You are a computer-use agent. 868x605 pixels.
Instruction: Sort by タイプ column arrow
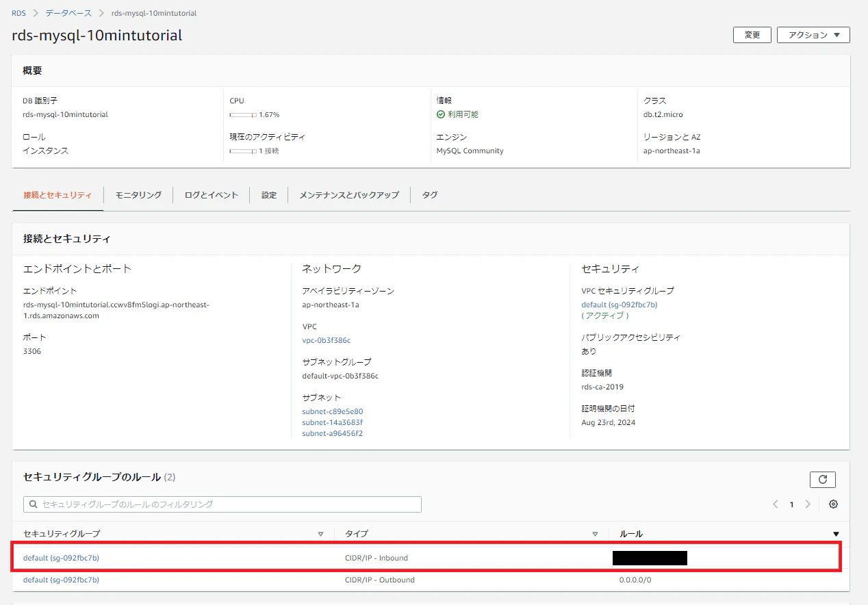point(595,534)
